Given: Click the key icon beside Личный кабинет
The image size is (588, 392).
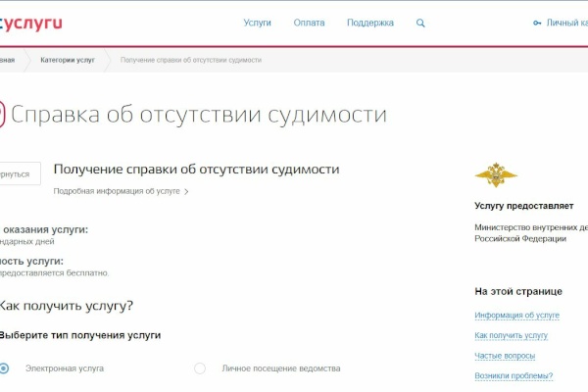Looking at the screenshot, I should 537,24.
